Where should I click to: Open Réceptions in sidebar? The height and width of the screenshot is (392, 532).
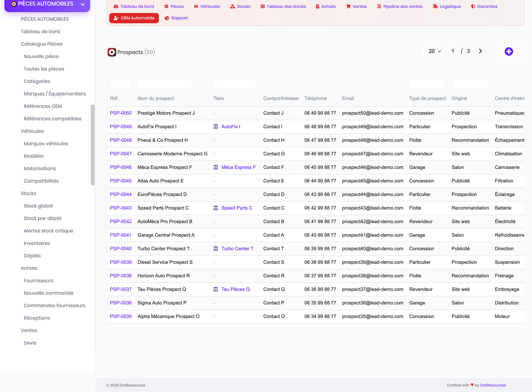coord(37,318)
